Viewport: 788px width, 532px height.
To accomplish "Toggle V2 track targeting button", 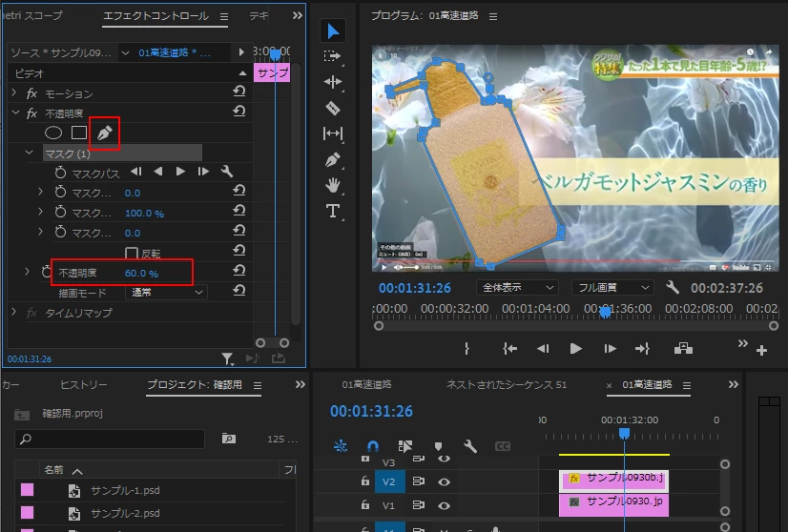I will click(x=389, y=481).
